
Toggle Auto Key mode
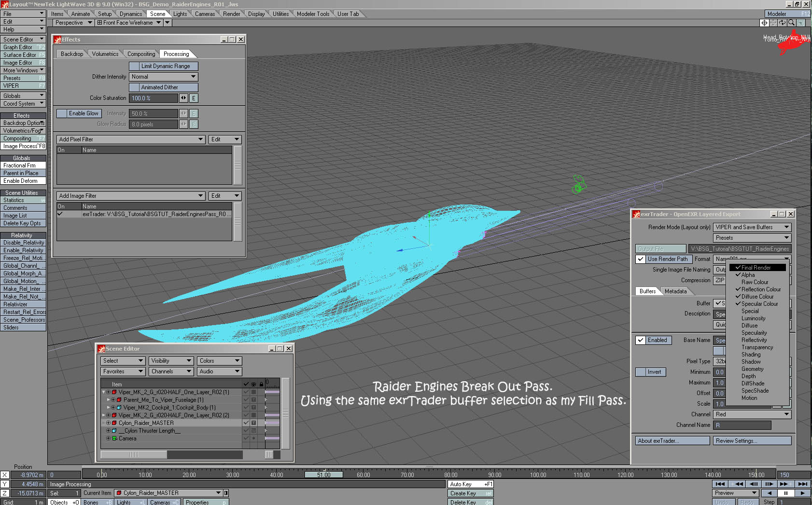pyautogui.click(x=470, y=484)
